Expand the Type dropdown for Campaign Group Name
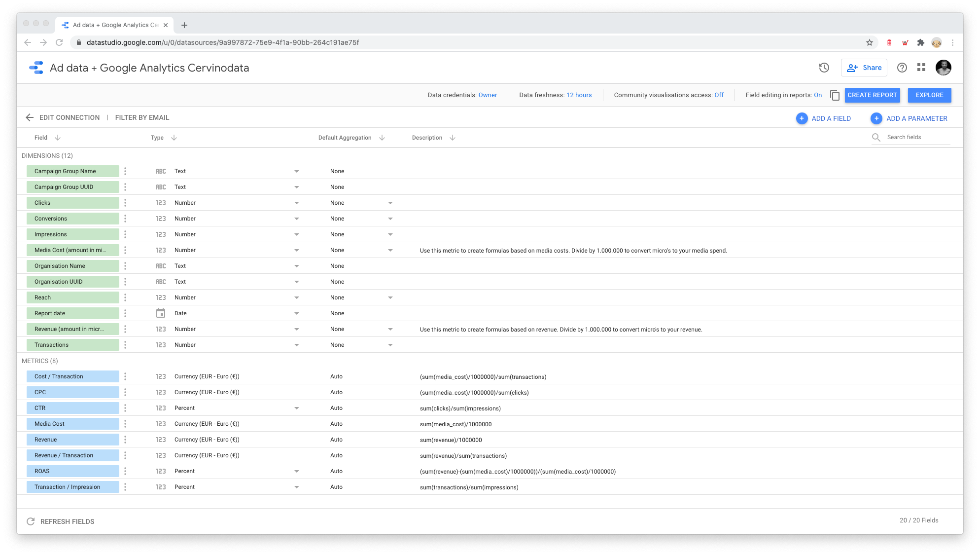Viewport: 980px width, 555px height. (x=297, y=171)
